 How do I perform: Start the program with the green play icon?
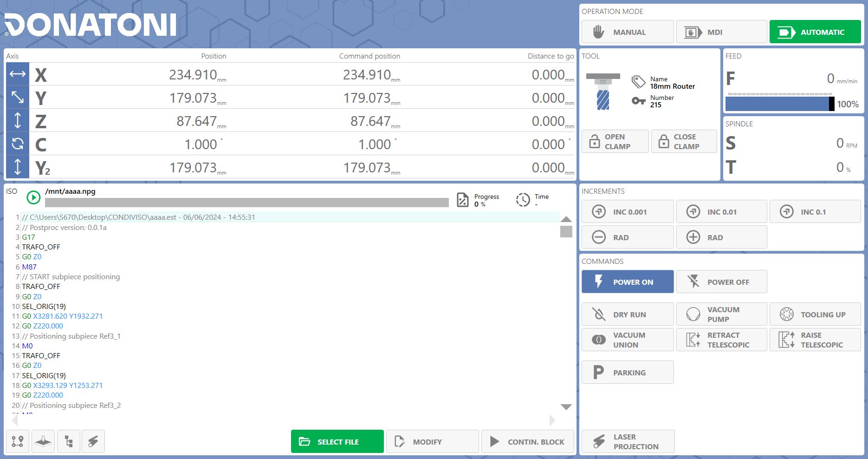click(33, 197)
